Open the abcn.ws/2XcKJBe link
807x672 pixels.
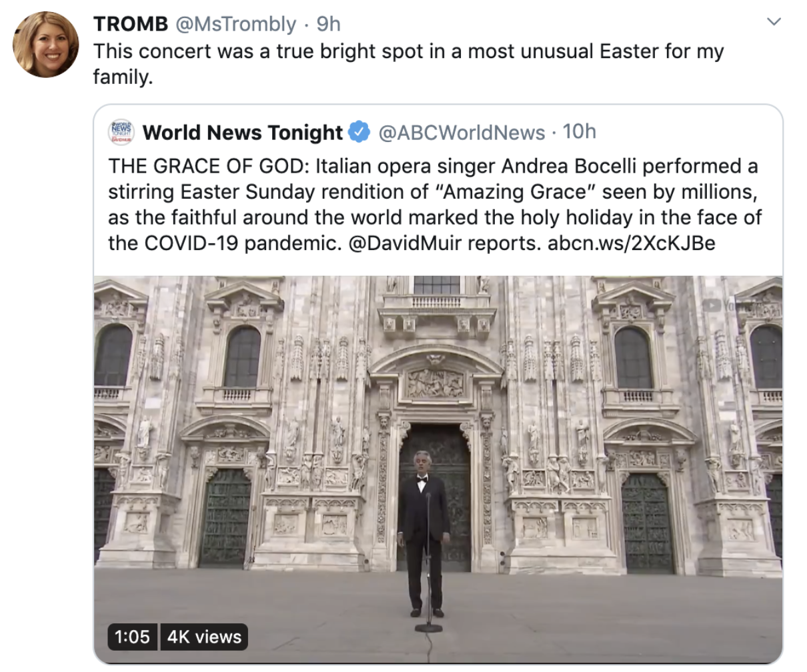[x=631, y=243]
